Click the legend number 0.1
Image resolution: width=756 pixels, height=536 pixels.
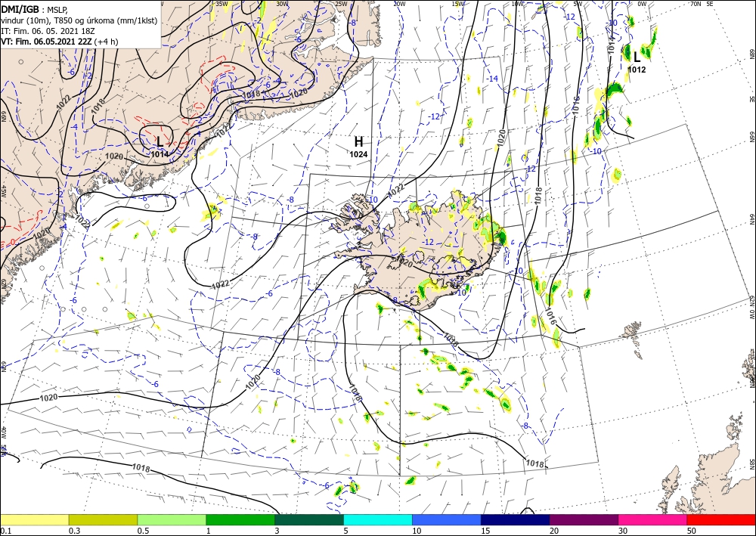point(5,531)
